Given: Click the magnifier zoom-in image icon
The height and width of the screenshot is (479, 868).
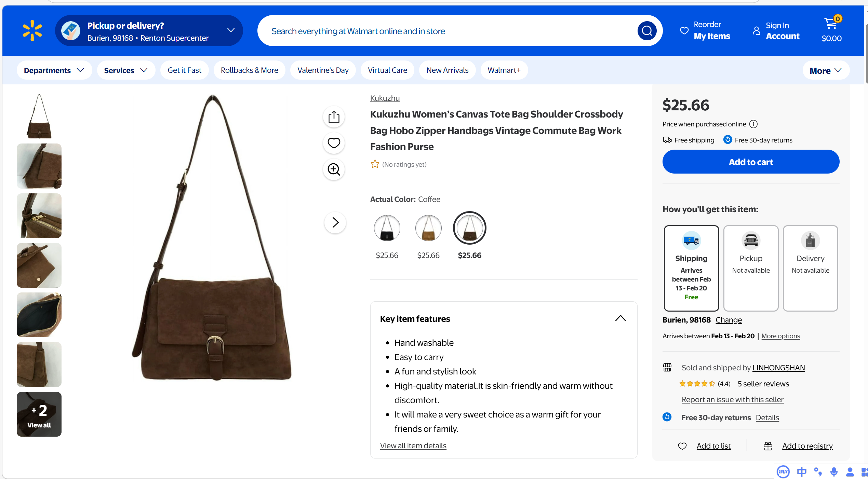Looking at the screenshot, I should [x=334, y=169].
